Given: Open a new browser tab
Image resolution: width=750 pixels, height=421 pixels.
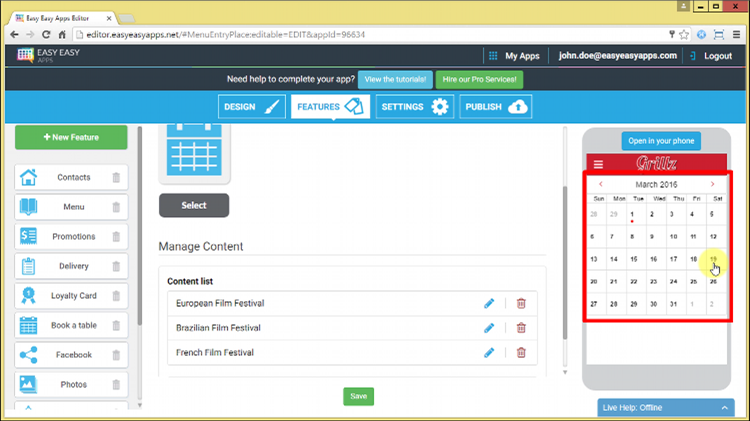Looking at the screenshot, I should 127,18.
